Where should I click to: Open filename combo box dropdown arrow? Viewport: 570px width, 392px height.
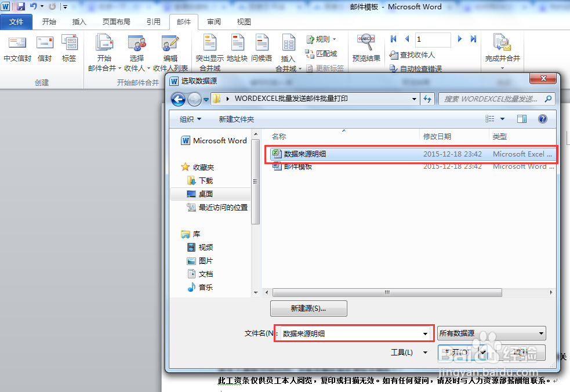pyautogui.click(x=425, y=334)
